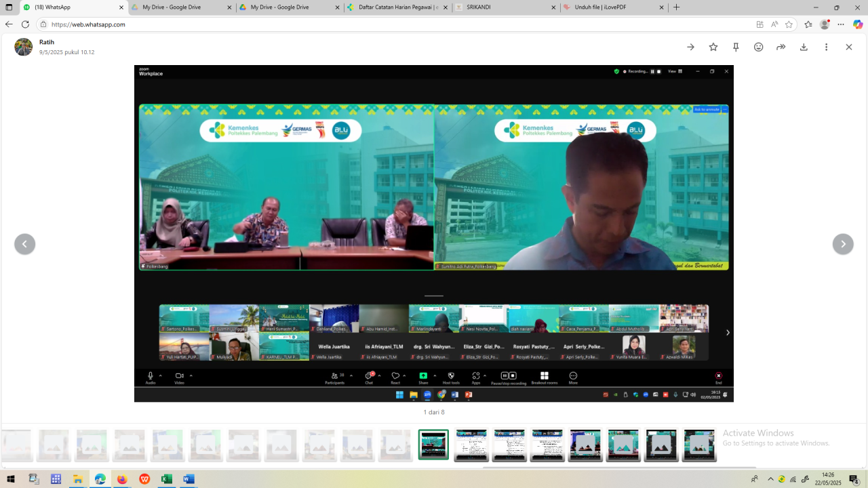Open Edge Settings and more menu
868x488 pixels.
pyautogui.click(x=841, y=24)
